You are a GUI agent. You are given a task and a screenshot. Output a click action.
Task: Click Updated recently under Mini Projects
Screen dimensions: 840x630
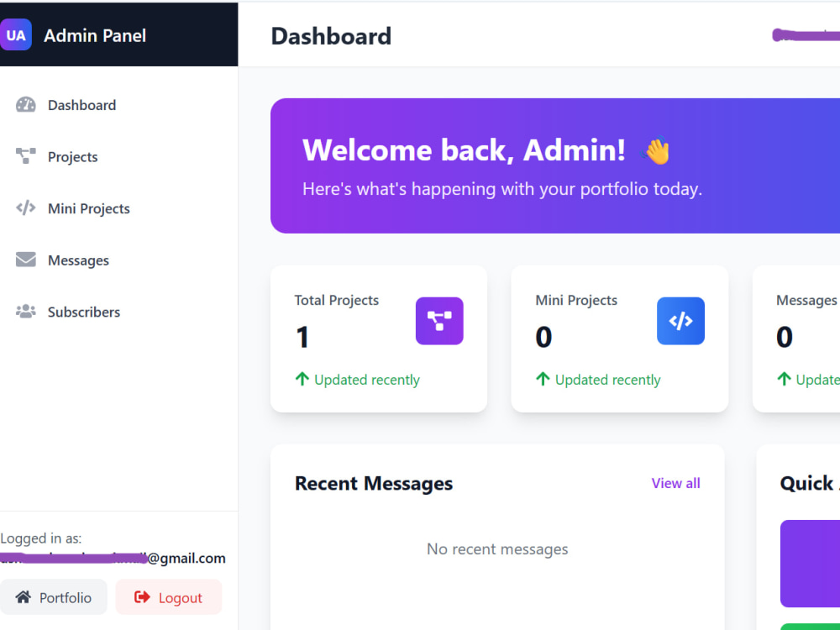pyautogui.click(x=607, y=380)
